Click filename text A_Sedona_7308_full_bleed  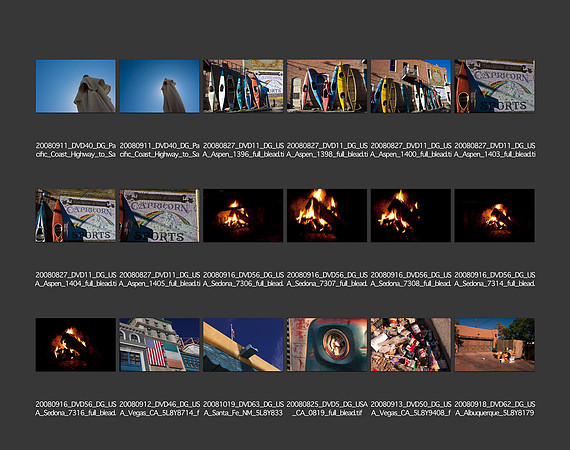tap(410, 284)
